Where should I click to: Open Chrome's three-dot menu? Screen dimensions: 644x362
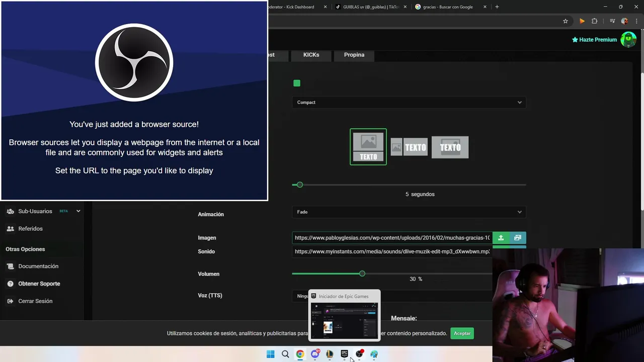pos(635,21)
